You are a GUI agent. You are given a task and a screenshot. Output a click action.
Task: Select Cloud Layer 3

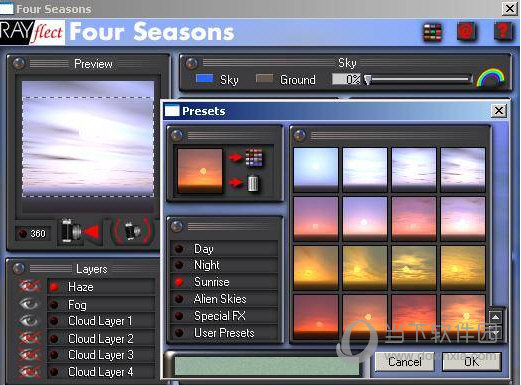[x=101, y=355]
